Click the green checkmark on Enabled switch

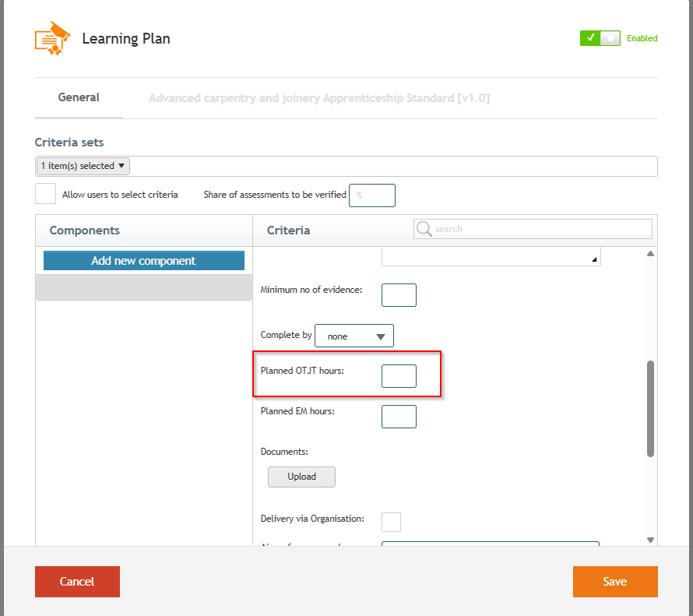(590, 38)
